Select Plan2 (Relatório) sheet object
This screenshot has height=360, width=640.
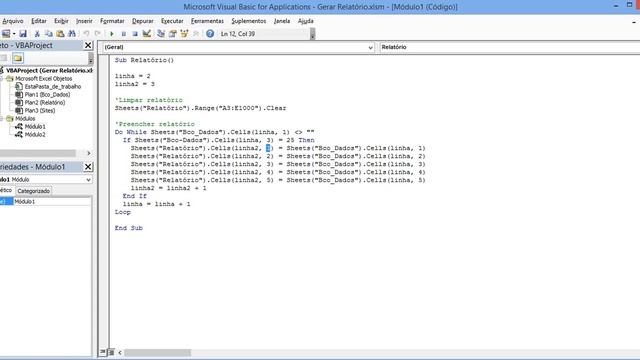pos(44,102)
